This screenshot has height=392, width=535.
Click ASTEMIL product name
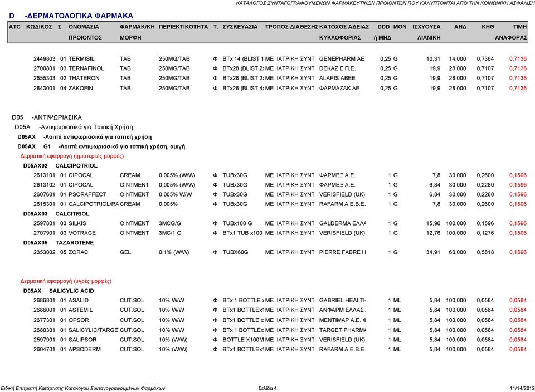point(80,310)
